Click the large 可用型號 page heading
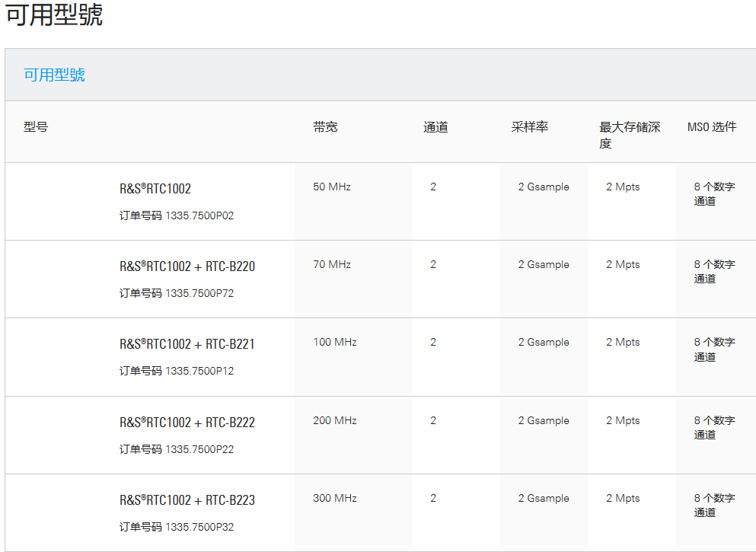 point(54,15)
